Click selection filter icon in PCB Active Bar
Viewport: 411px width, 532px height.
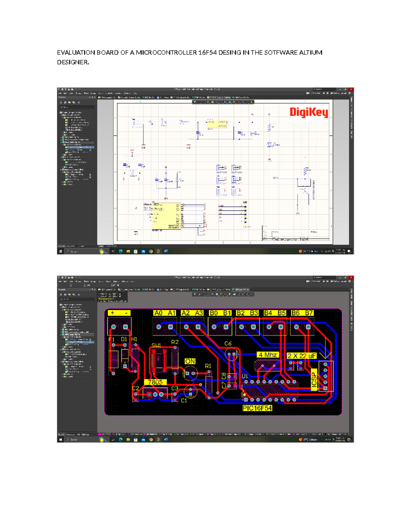(195, 294)
